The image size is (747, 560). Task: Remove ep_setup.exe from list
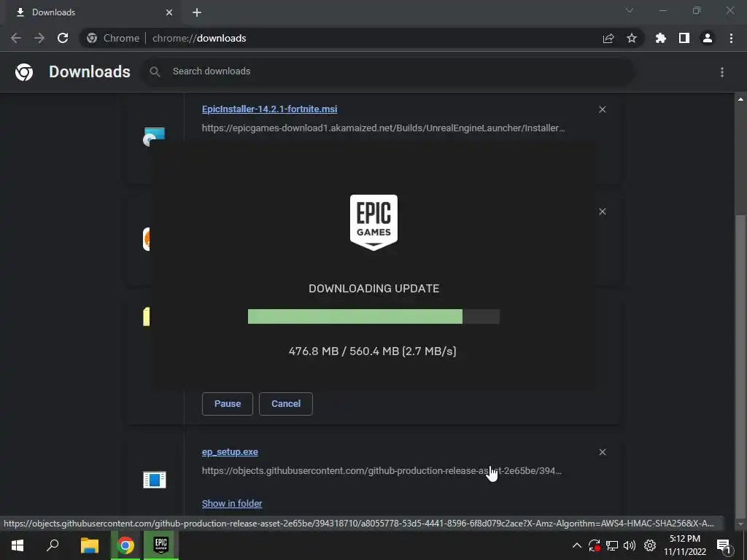[602, 452]
